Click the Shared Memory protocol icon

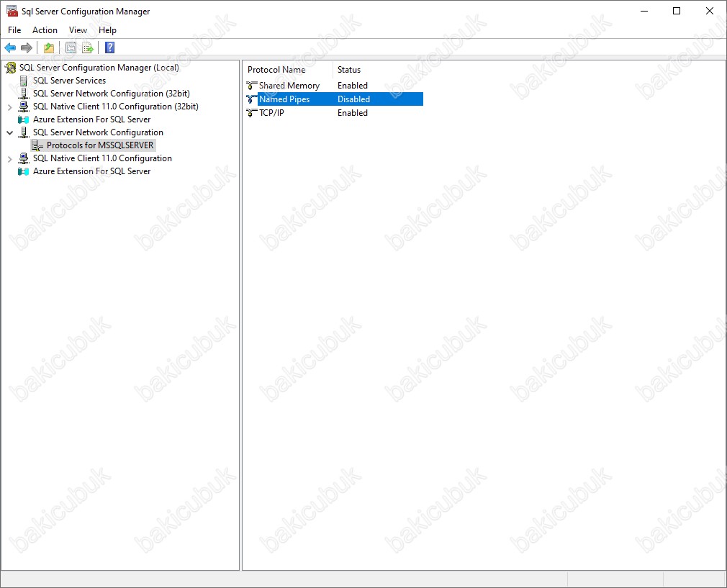click(252, 86)
